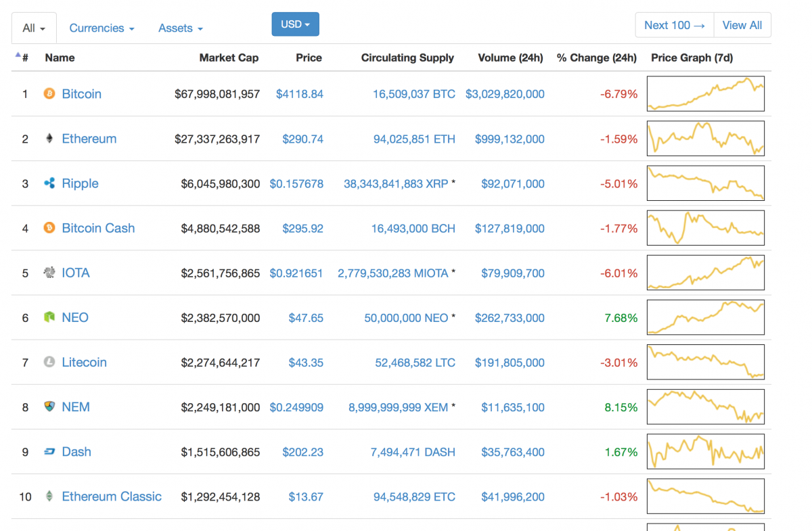The image size is (812, 531).
Task: Click Bitcoin change value -6.79%
Action: (x=618, y=94)
